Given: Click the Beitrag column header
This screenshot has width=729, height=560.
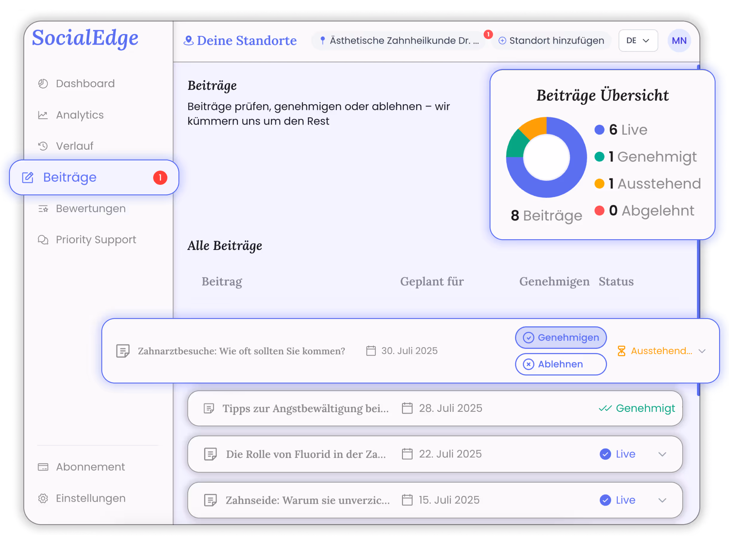Looking at the screenshot, I should (x=222, y=282).
